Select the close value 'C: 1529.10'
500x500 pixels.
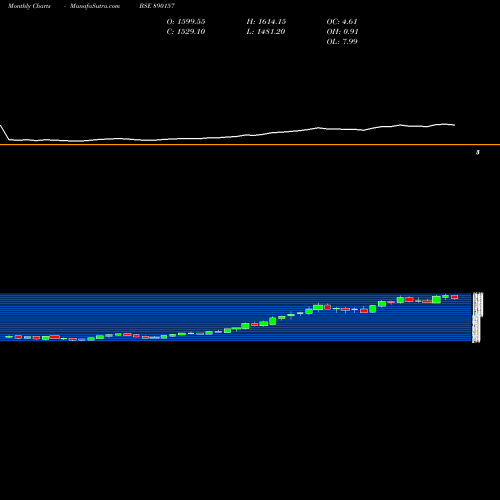(186, 32)
